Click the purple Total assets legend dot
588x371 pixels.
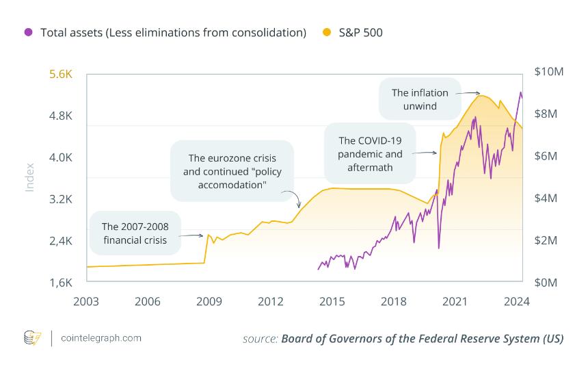(28, 32)
